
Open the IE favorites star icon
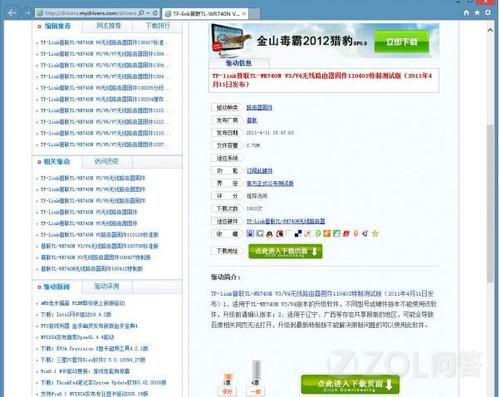[477, 13]
